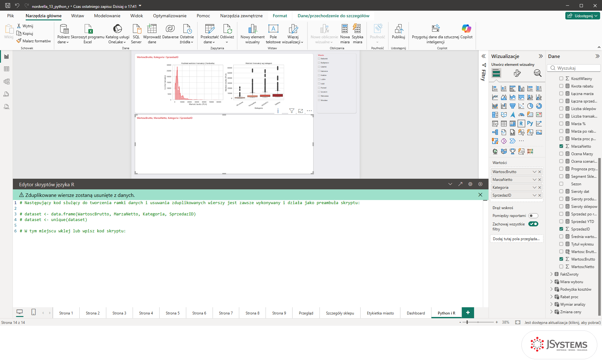Click Malarz formatów button
The width and height of the screenshot is (602, 364).
[34, 41]
